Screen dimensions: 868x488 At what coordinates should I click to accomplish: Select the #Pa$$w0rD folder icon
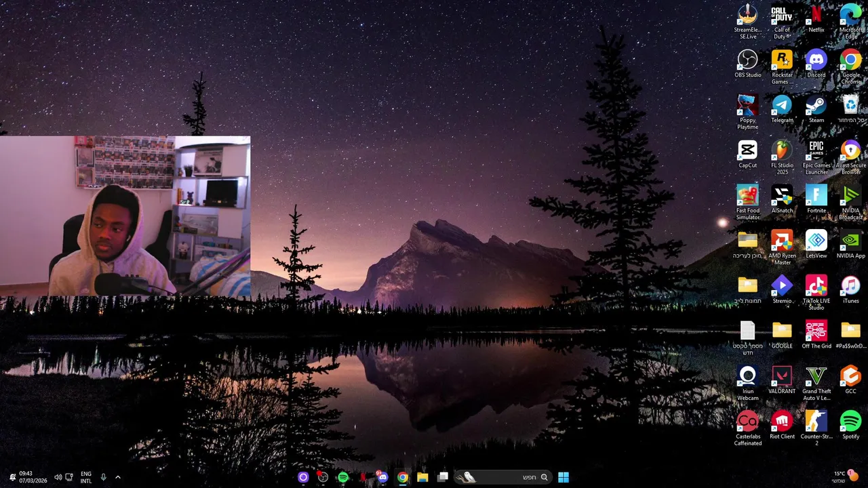tap(851, 335)
